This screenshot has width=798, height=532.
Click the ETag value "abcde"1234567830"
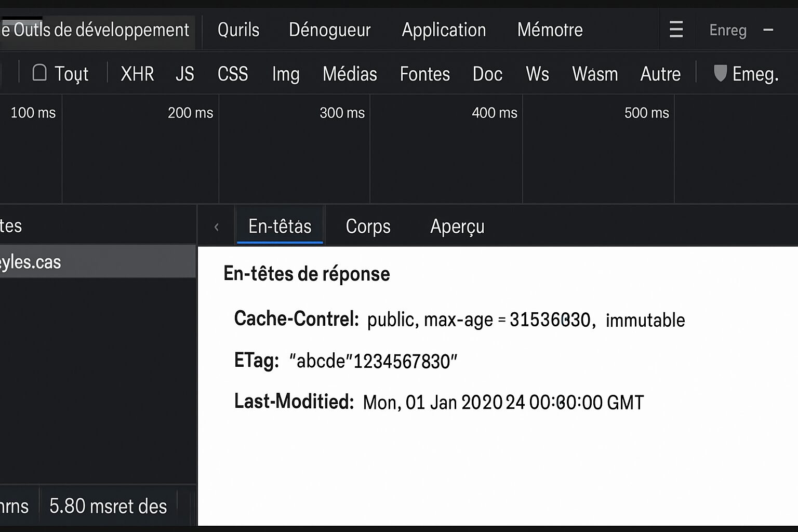click(x=373, y=361)
